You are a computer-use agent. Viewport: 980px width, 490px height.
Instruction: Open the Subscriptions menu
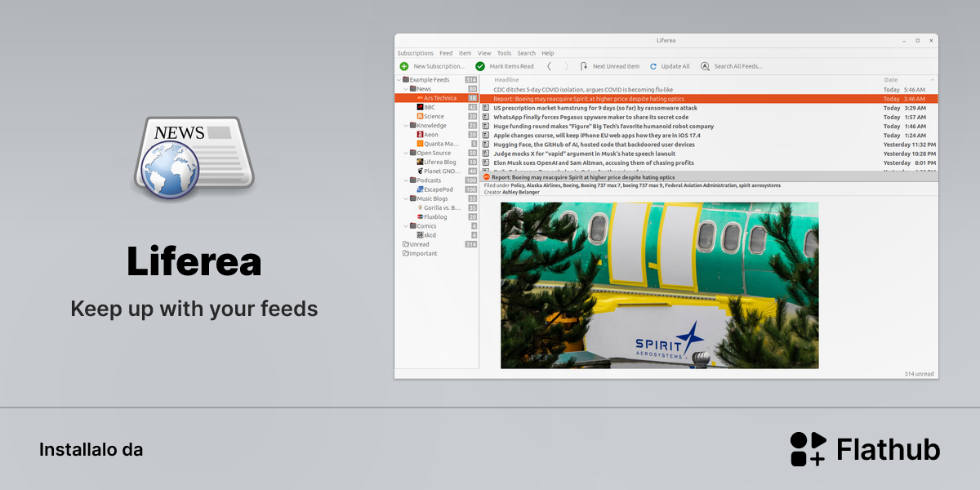point(416,53)
